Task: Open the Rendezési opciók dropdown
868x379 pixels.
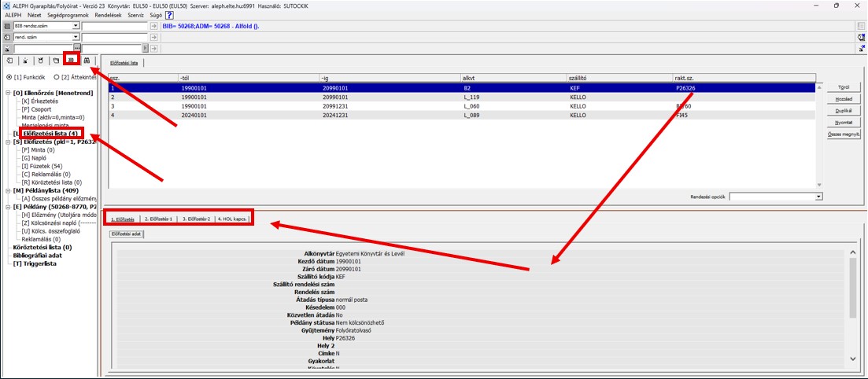Action: [818, 197]
